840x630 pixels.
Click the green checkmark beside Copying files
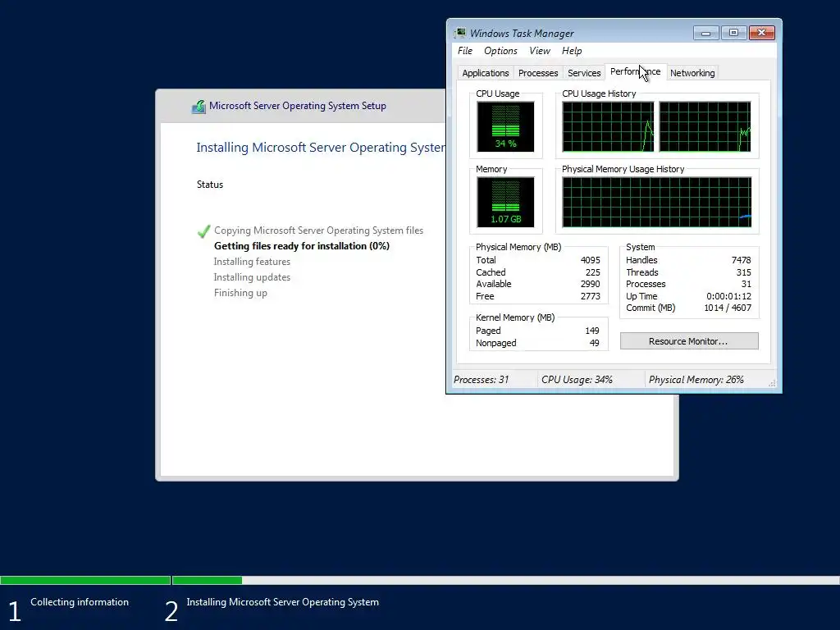coord(203,231)
